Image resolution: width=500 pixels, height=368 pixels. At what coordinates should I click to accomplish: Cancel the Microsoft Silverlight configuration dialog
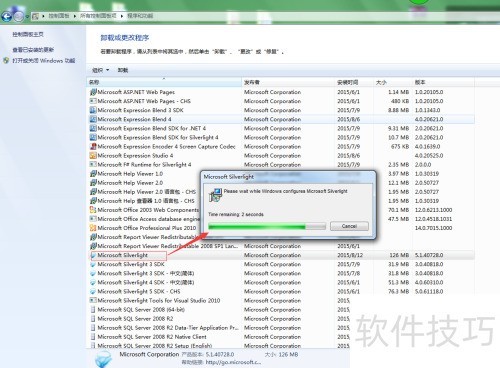coord(349,226)
